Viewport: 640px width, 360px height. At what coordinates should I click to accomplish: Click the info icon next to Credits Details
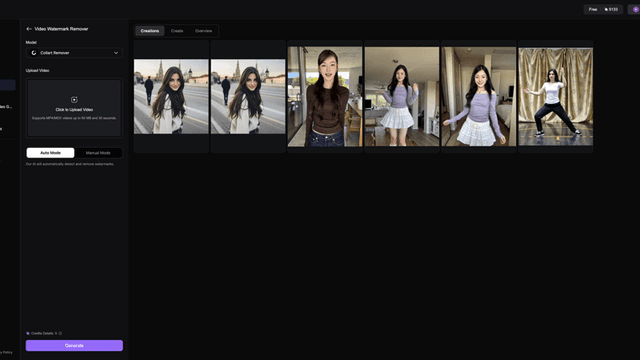point(60,333)
